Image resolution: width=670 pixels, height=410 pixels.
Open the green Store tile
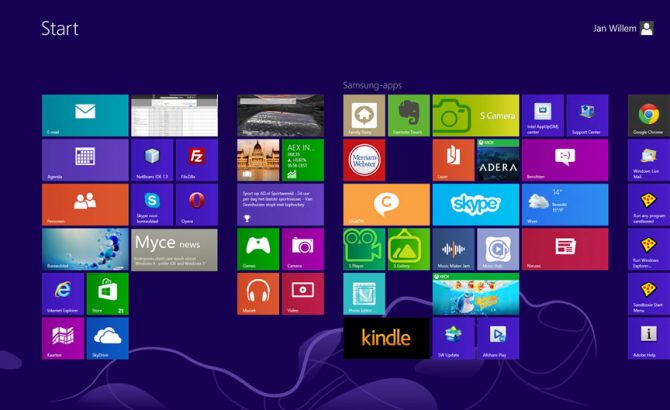pos(108,294)
